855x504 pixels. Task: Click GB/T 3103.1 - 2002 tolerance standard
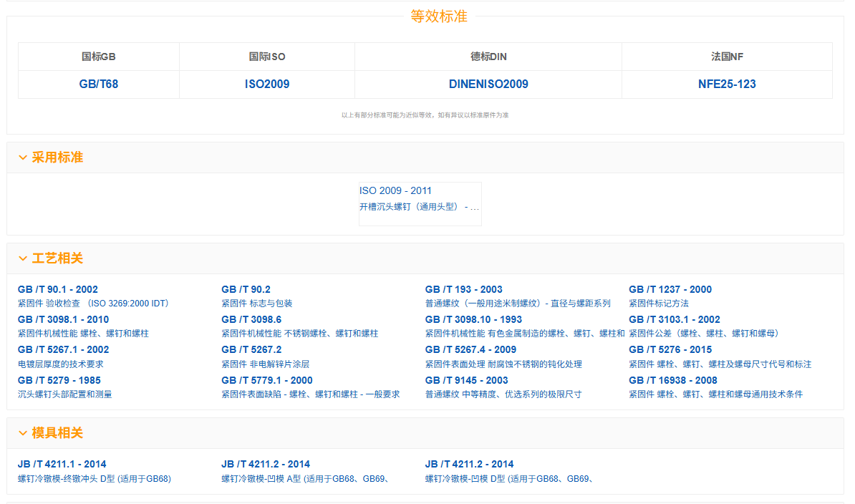click(x=674, y=319)
